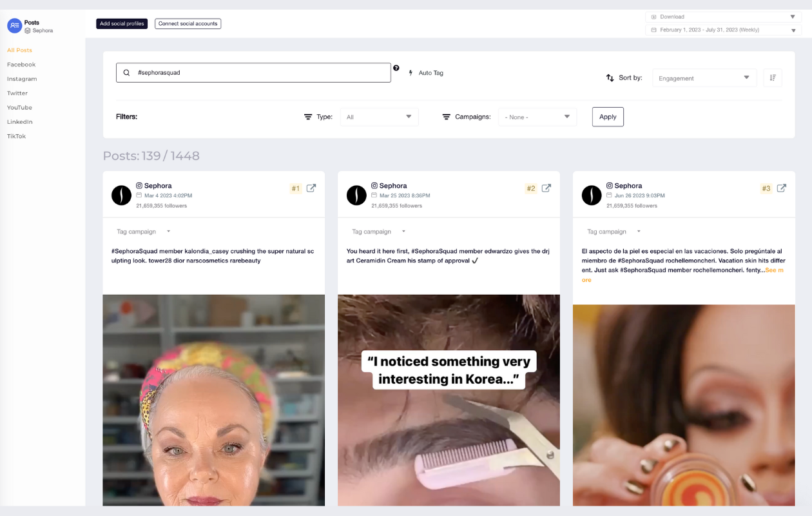Click the Sephora avatar on the Mar 25 post
Viewport: 812px width, 516px height.
click(x=356, y=195)
